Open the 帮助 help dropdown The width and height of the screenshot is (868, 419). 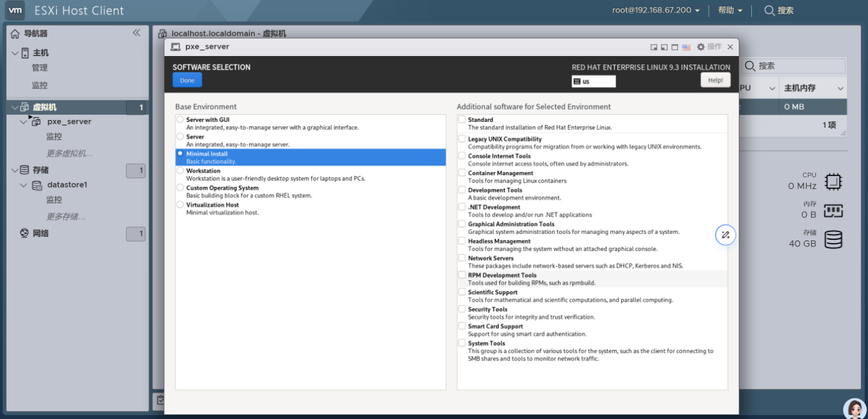(729, 11)
